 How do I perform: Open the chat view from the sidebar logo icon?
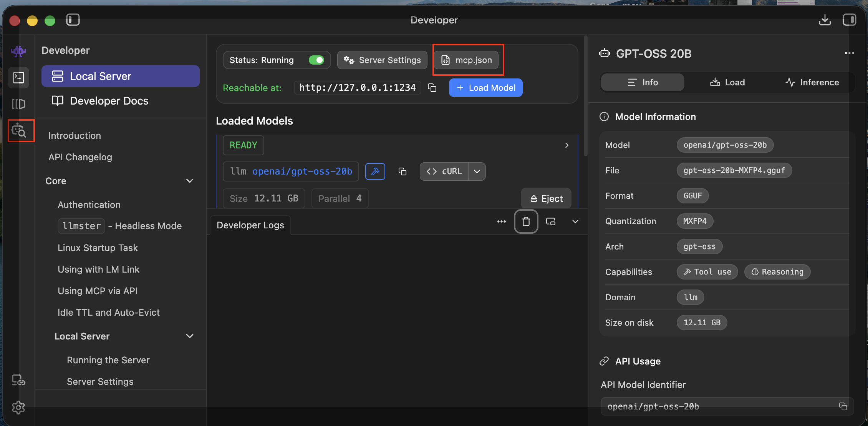pos(18,51)
